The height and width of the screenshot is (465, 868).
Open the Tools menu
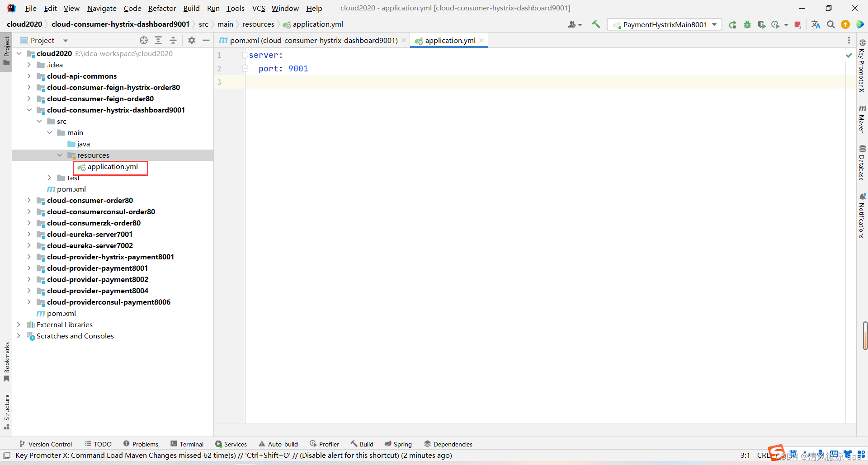[x=235, y=8]
